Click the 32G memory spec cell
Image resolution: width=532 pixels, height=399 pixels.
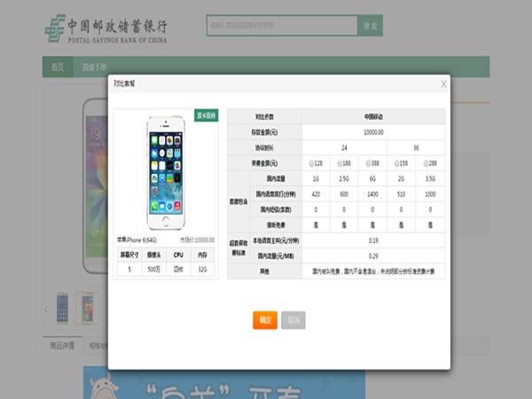(202, 270)
